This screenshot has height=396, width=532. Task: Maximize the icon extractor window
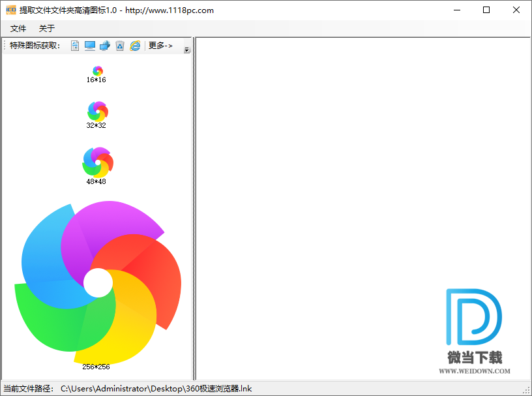click(486, 10)
